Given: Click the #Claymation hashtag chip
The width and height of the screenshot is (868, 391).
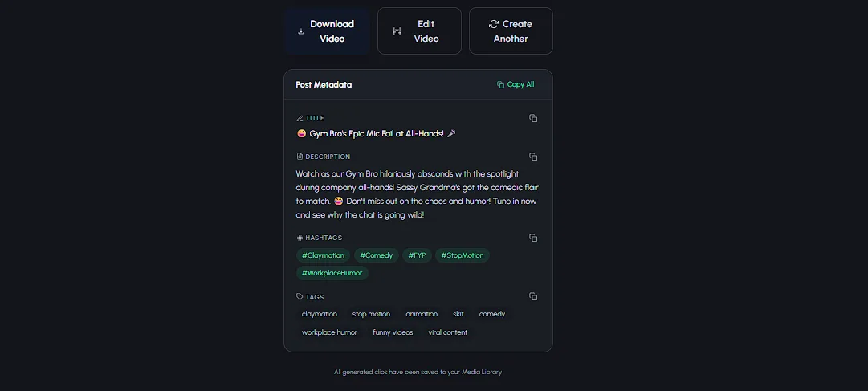Looking at the screenshot, I should 324,255.
